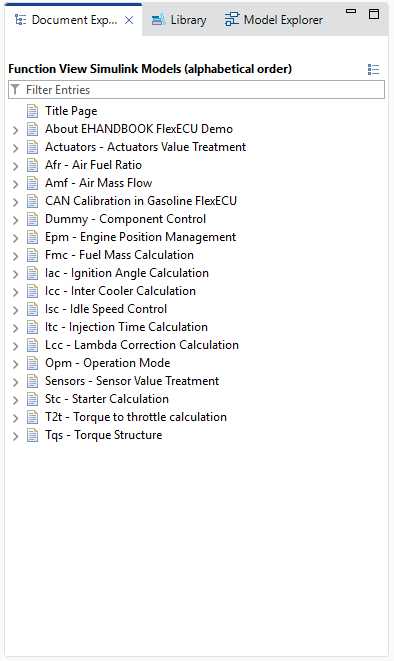
Task: Click document icon beside Opm - Operation Mode
Action: (x=32, y=363)
